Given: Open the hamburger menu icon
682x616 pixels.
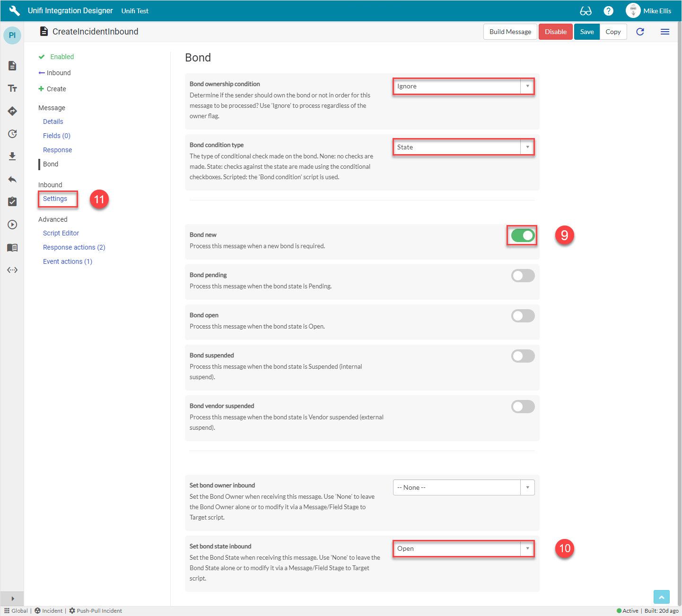Looking at the screenshot, I should point(665,32).
